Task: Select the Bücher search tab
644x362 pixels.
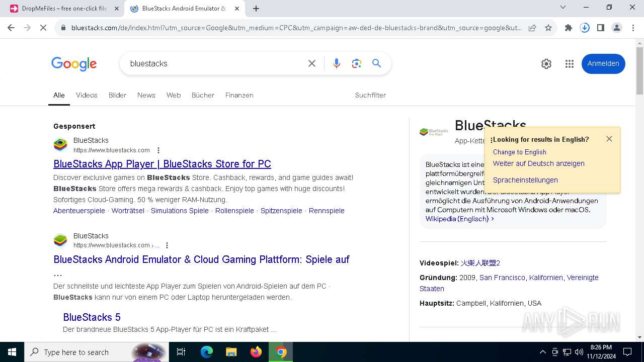Action: tap(203, 95)
